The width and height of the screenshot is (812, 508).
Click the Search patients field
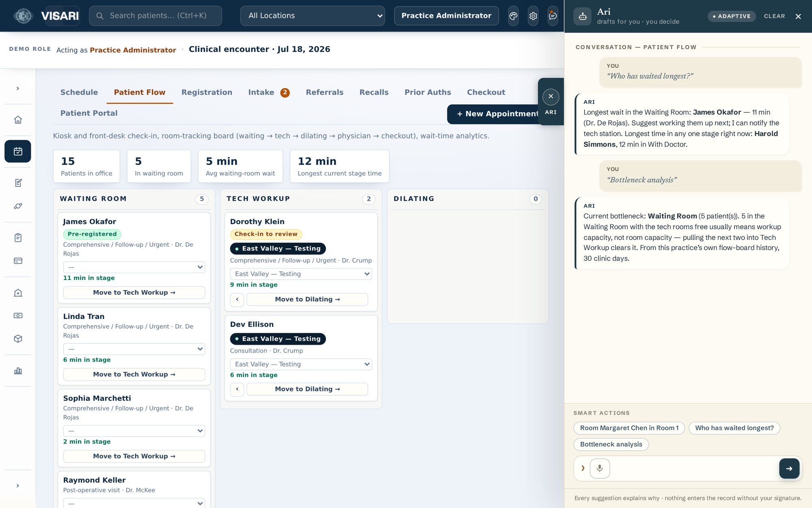tap(155, 16)
